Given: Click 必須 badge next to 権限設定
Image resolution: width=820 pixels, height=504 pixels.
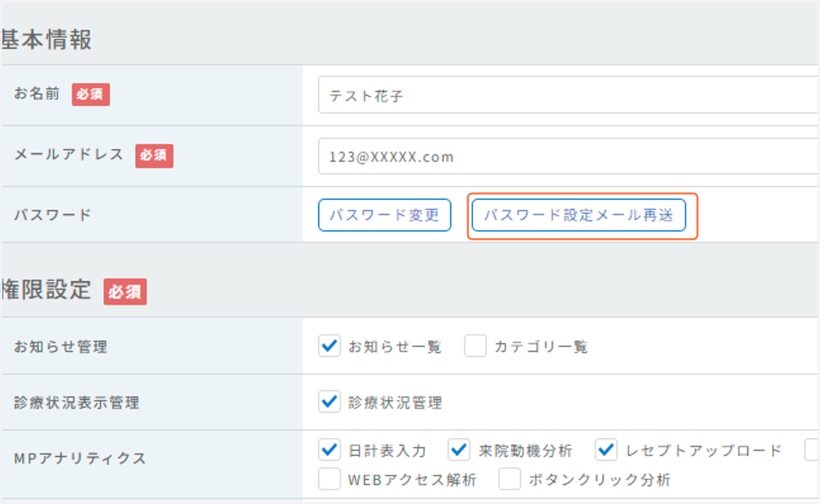Looking at the screenshot, I should [125, 292].
